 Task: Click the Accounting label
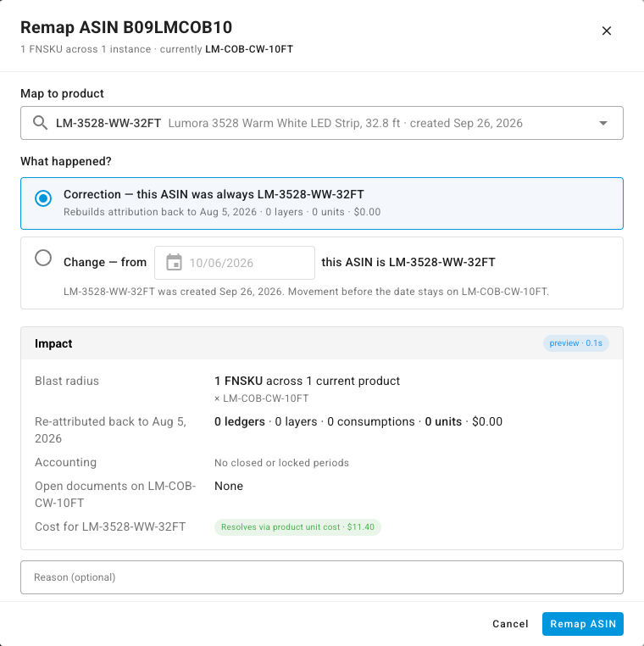[65, 462]
